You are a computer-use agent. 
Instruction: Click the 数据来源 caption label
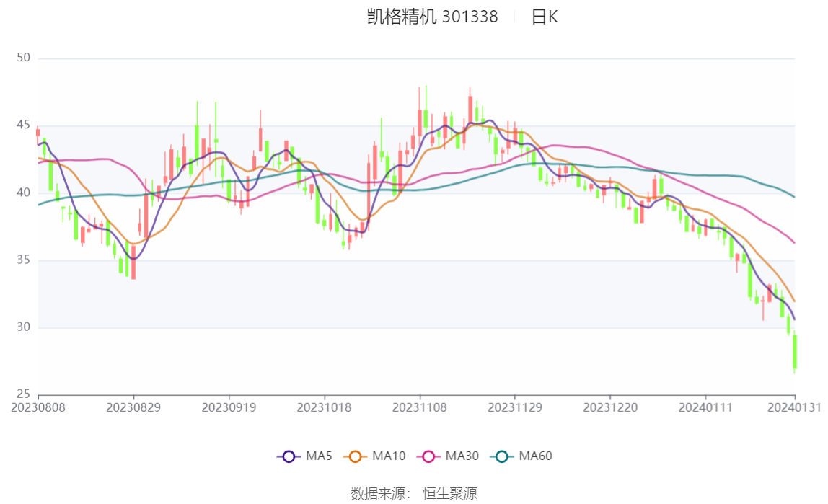[379, 494]
